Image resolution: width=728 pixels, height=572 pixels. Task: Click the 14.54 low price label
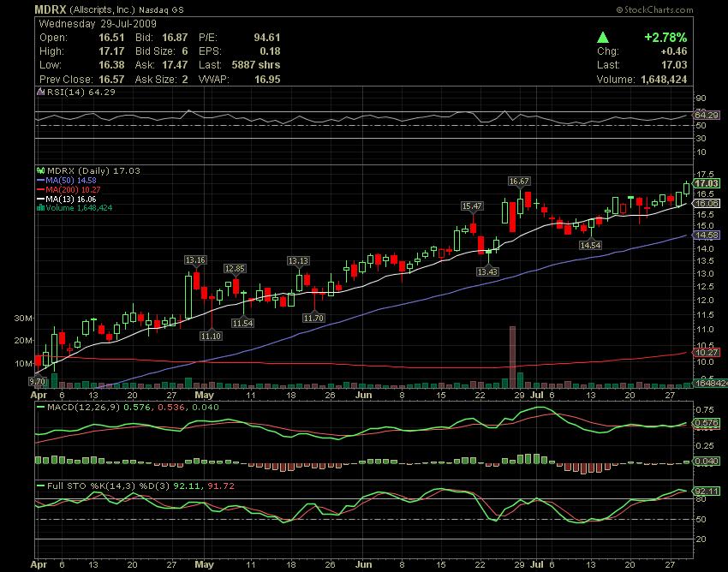591,245
